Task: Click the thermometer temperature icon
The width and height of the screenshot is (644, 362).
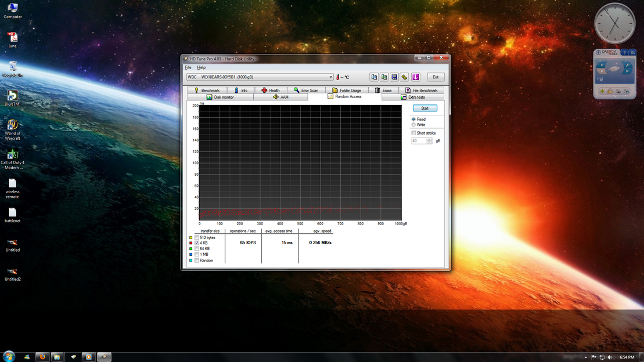Action: pyautogui.click(x=338, y=77)
